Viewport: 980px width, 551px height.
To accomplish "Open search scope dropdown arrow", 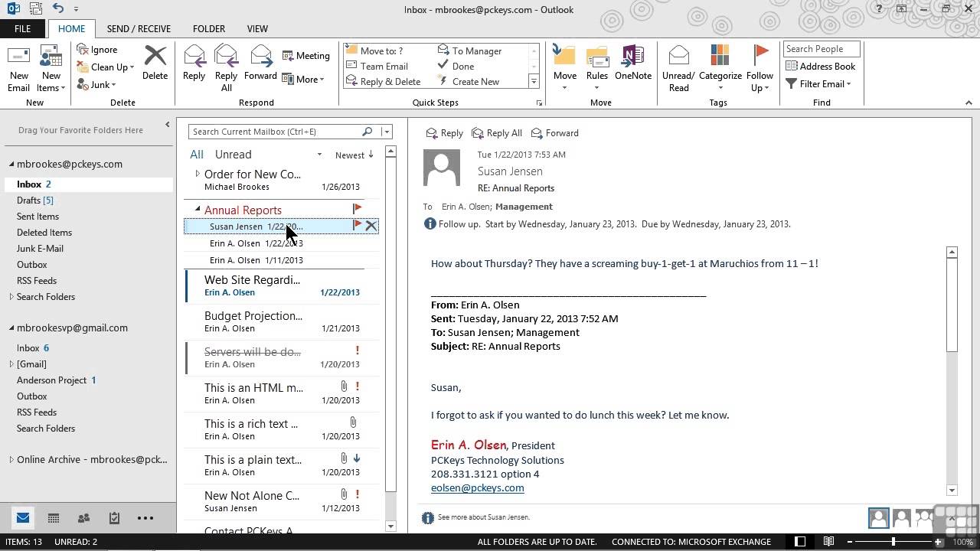I will coord(386,132).
